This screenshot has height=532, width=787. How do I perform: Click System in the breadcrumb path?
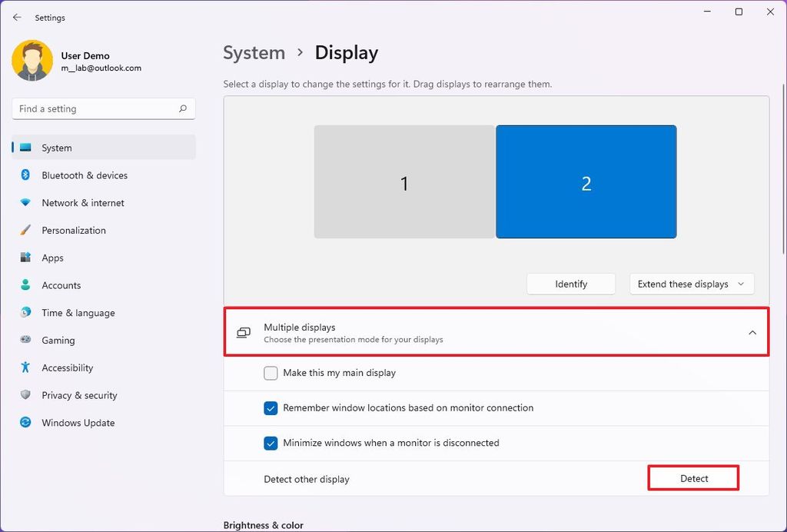pyautogui.click(x=254, y=52)
